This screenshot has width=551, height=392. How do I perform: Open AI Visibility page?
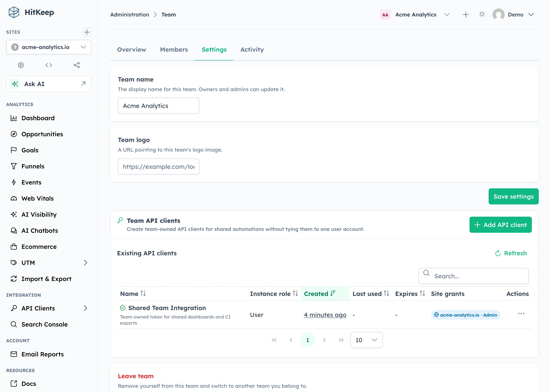[x=49, y=214]
